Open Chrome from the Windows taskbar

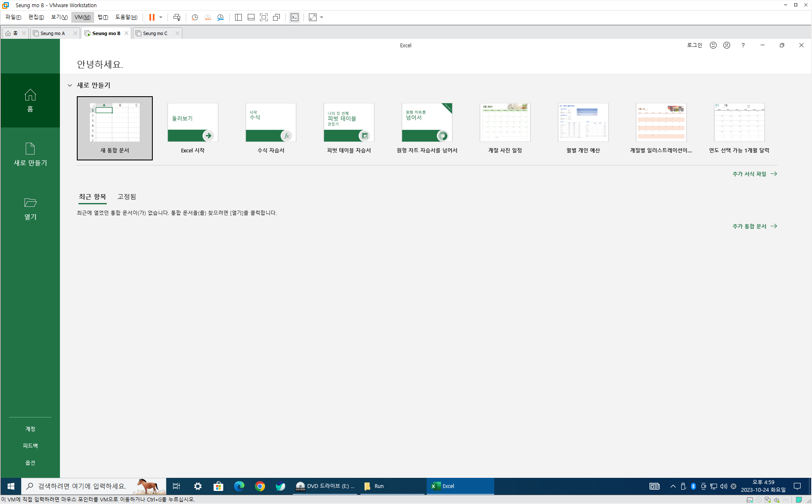click(260, 486)
